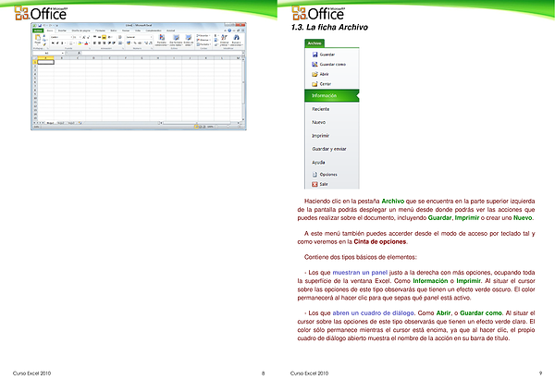Select the Hoja3 sheet tab

pos(71,123)
